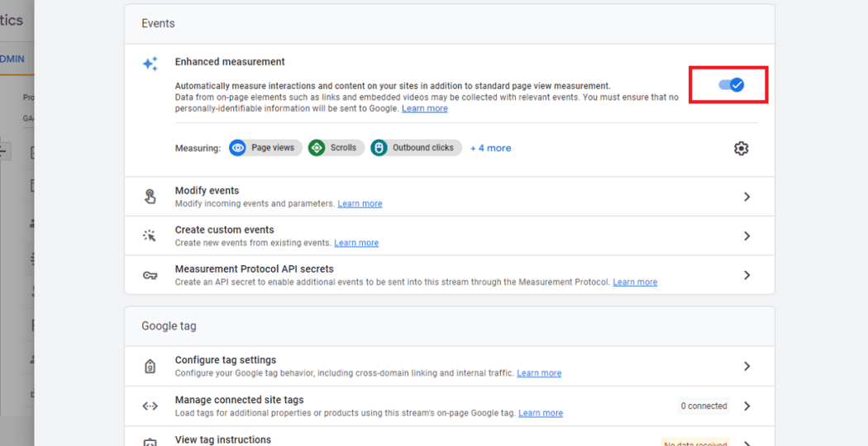Expand Manage connected site tags chevron
Screen dimensions: 868x446
point(746,406)
